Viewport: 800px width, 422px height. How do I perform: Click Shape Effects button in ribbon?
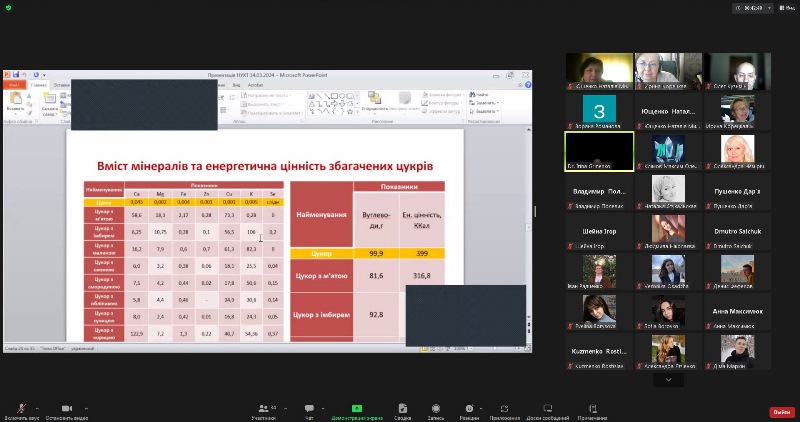[x=442, y=111]
